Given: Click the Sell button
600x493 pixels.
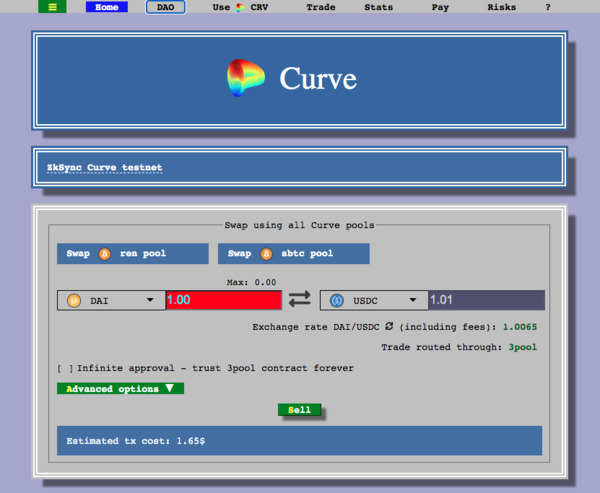Looking at the screenshot, I should 299,410.
